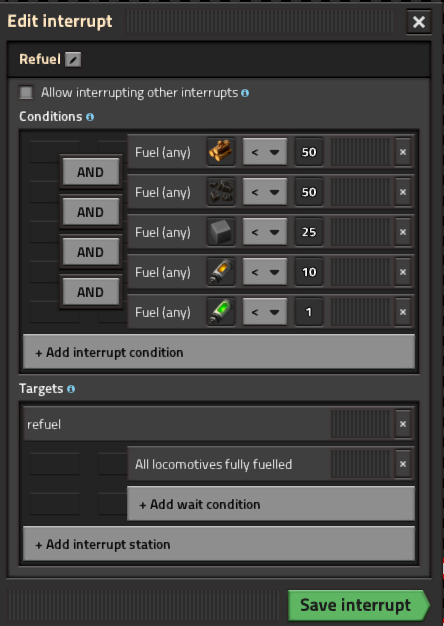Enable Allow interrupting other interrupts checkbox
This screenshot has width=444, height=626.
coord(26,93)
